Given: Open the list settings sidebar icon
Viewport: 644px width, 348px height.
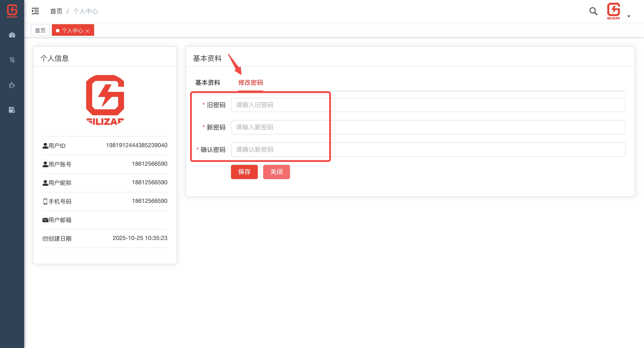Looking at the screenshot, I should coord(12,110).
